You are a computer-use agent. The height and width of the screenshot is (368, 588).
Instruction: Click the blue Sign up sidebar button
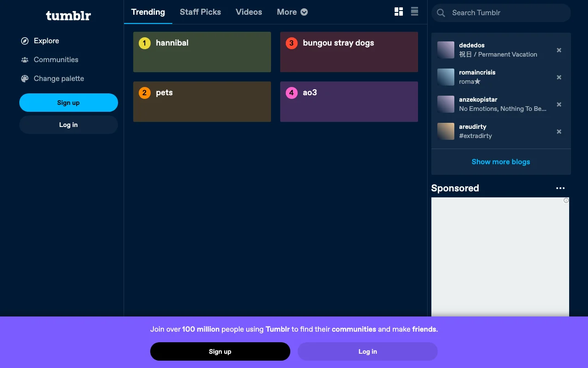(x=68, y=103)
